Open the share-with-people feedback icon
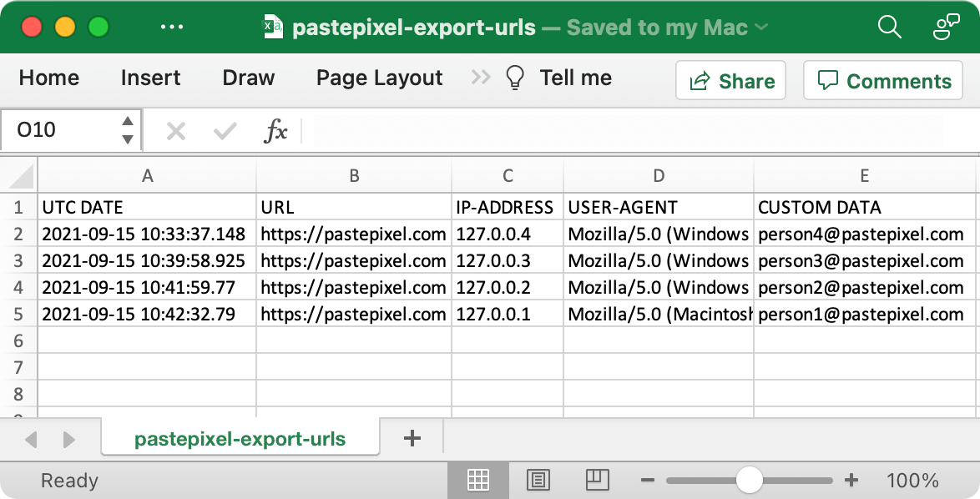The width and height of the screenshot is (980, 499). [x=946, y=28]
